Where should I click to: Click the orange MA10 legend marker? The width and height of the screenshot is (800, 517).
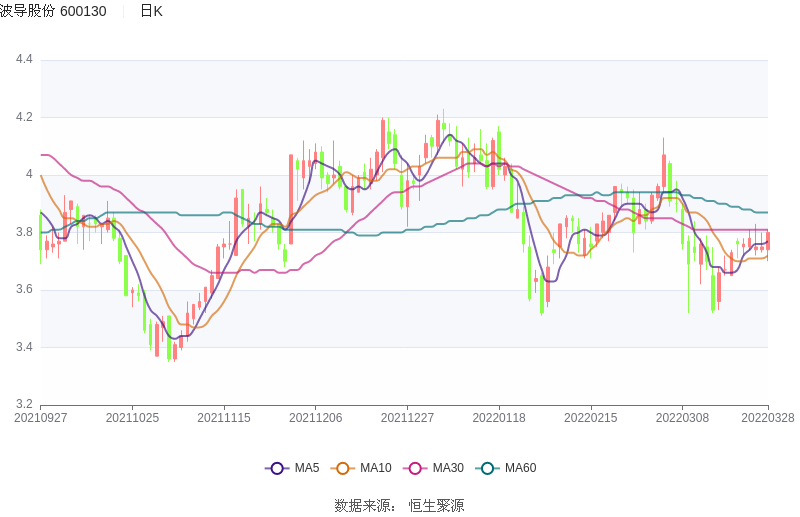click(343, 468)
